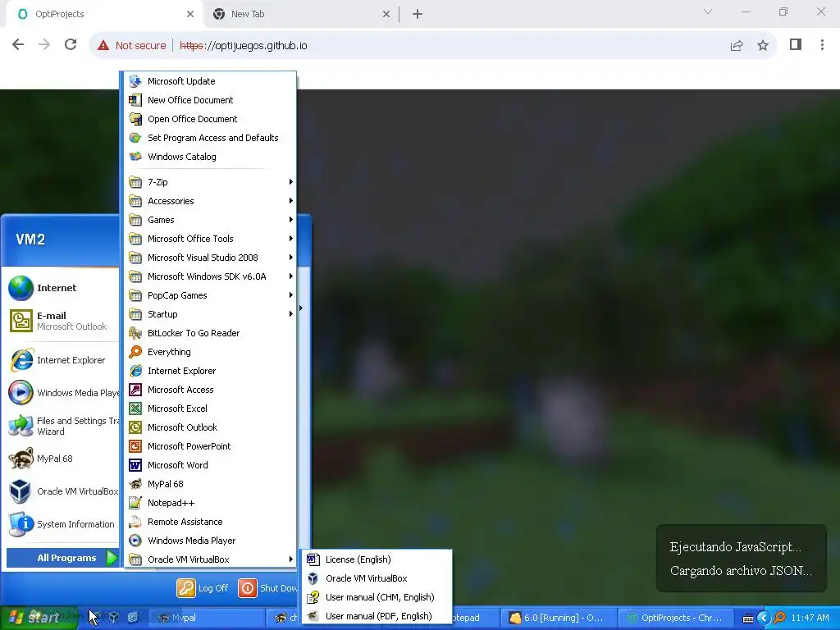Open MyPal 68 in Start menu left pane
The width and height of the screenshot is (840, 630).
[62, 459]
